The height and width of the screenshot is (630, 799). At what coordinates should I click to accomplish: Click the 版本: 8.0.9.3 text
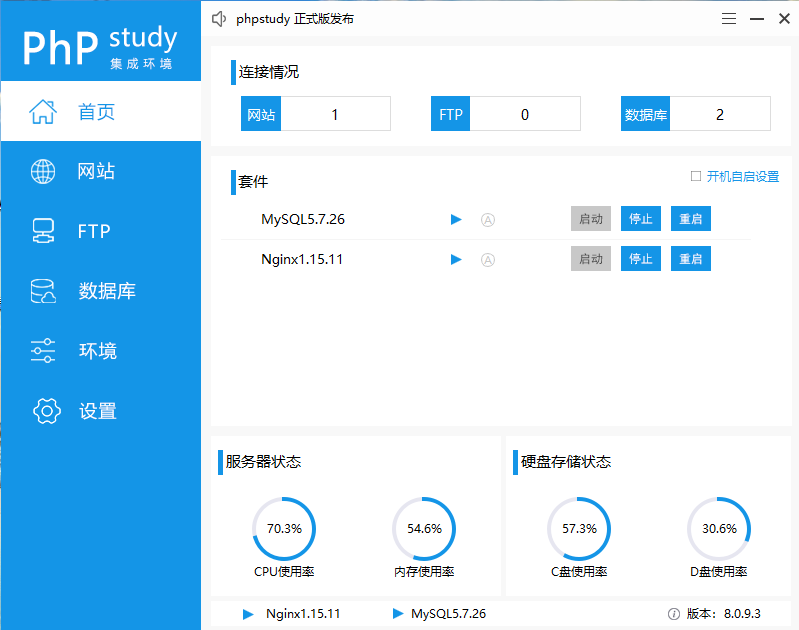723,614
